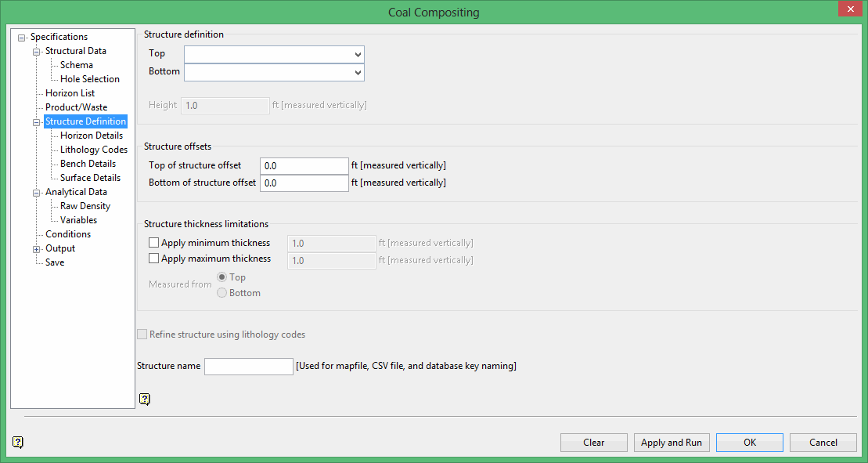Collapse the Analytical Data node
This screenshot has width=868, height=463.
point(36,192)
